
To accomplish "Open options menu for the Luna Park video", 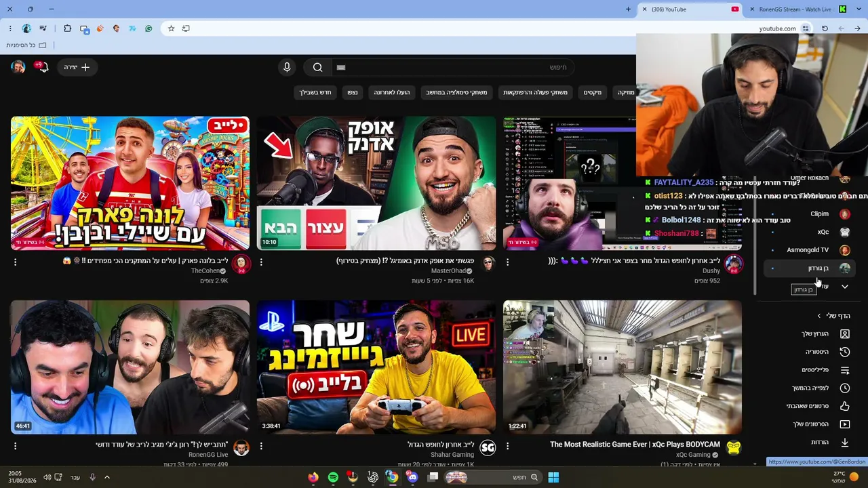I will (15, 262).
